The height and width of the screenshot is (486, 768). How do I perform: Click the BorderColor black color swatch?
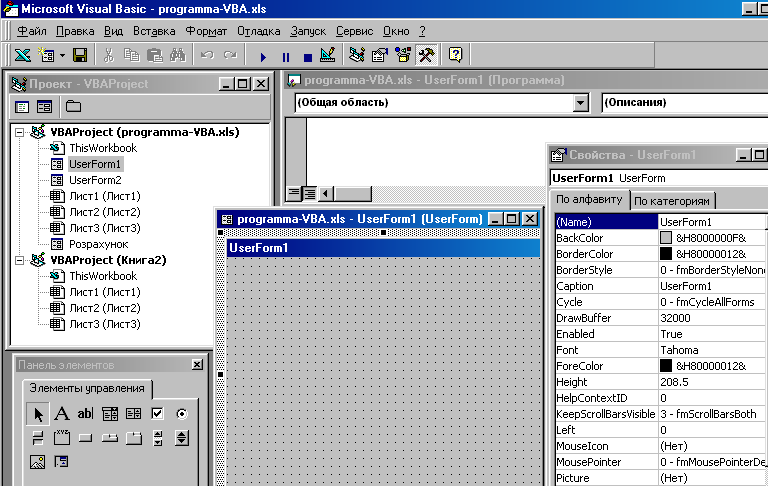(x=666, y=254)
